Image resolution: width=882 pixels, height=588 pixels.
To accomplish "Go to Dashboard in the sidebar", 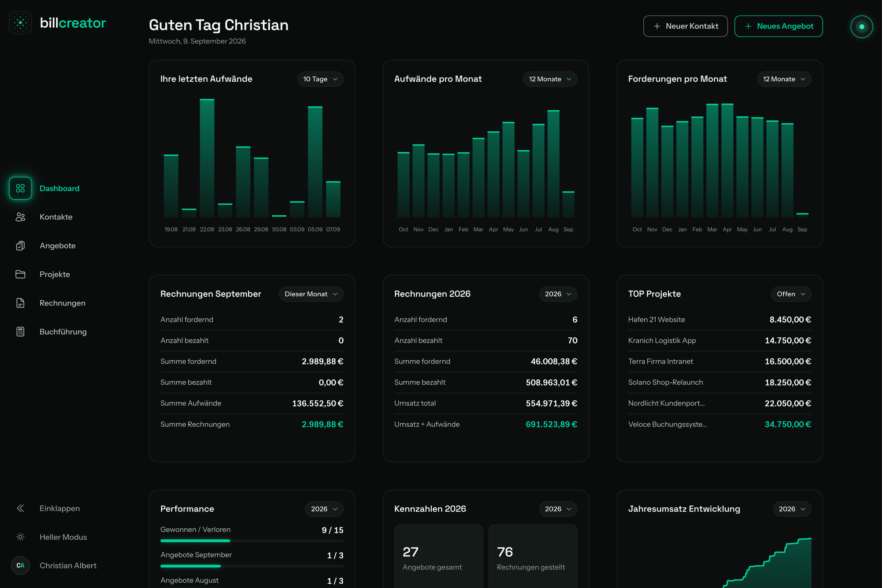I will pyautogui.click(x=60, y=188).
